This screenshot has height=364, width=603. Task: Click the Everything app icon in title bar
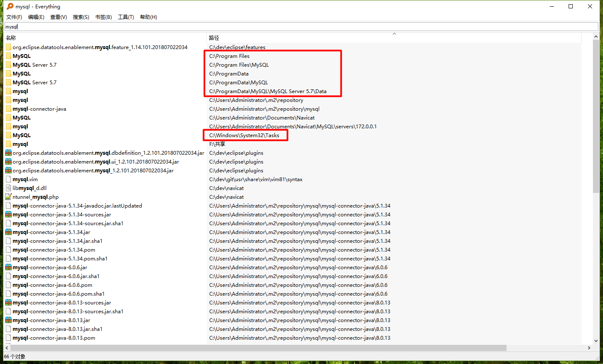(10, 6)
